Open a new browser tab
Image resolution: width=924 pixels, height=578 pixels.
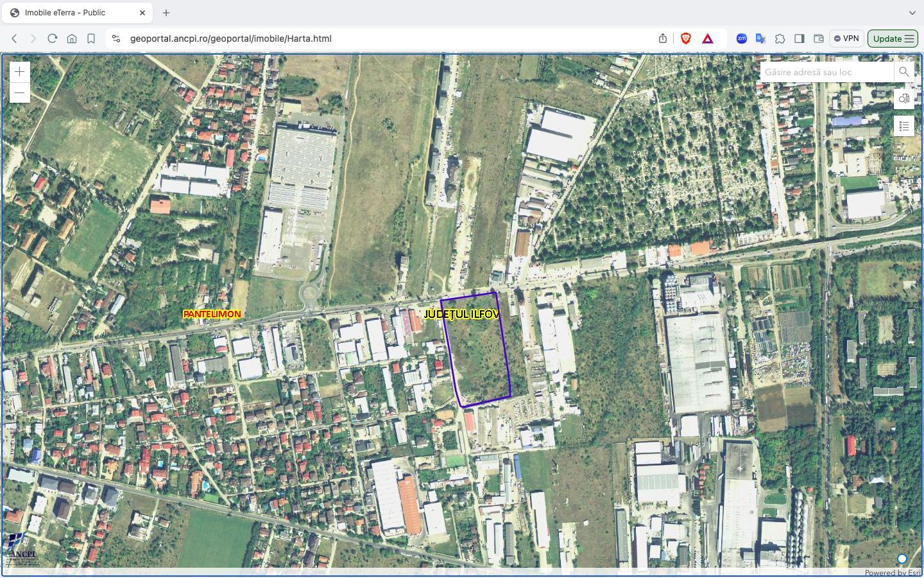166,12
